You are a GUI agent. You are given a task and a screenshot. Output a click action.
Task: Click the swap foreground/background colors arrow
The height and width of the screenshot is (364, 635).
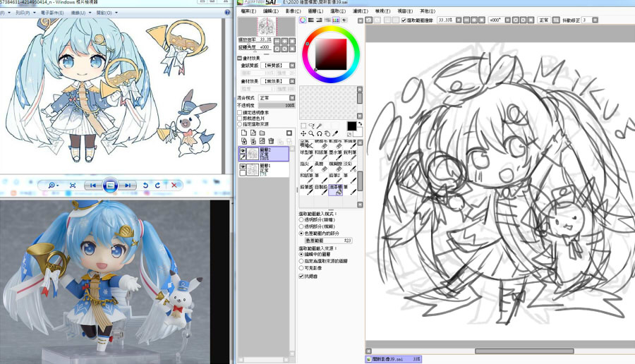tap(360, 123)
